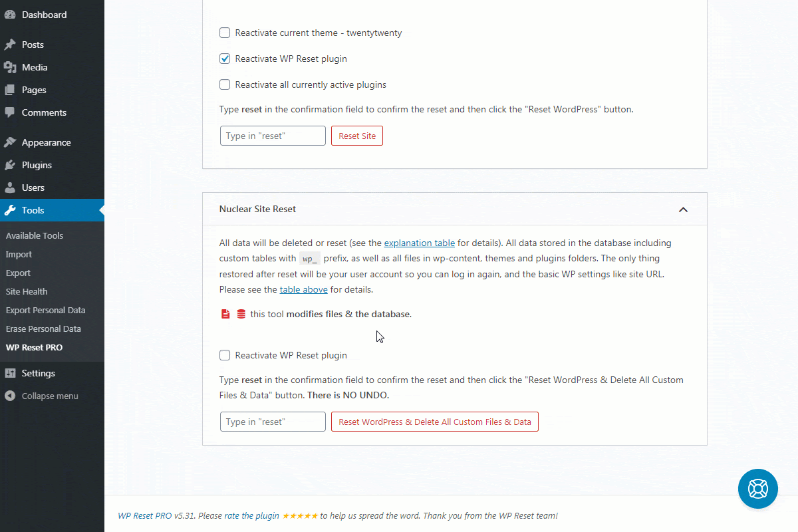Click the red file modification icon

[x=225, y=314]
